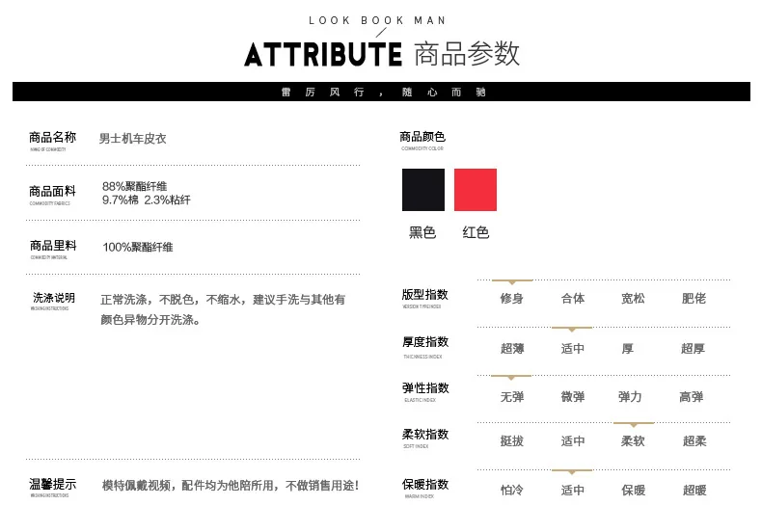
Task: Click the 微弹 elasticity option
Action: pyautogui.click(x=573, y=397)
